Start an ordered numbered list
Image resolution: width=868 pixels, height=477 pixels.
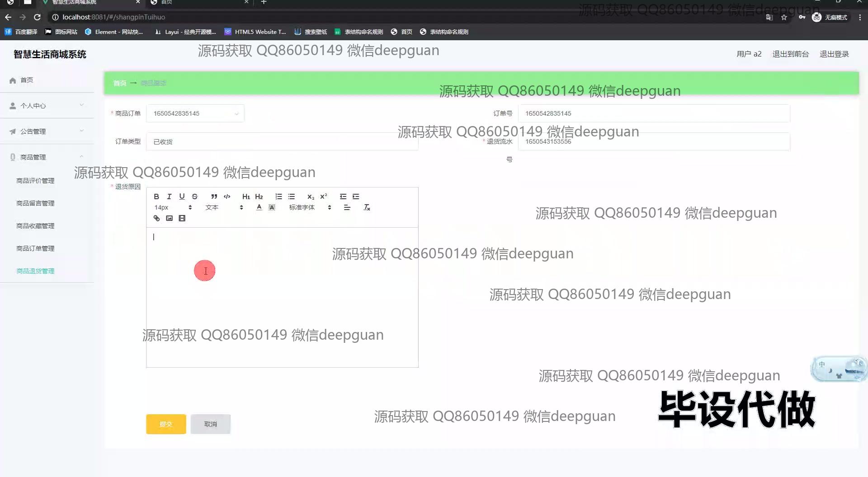278,196
